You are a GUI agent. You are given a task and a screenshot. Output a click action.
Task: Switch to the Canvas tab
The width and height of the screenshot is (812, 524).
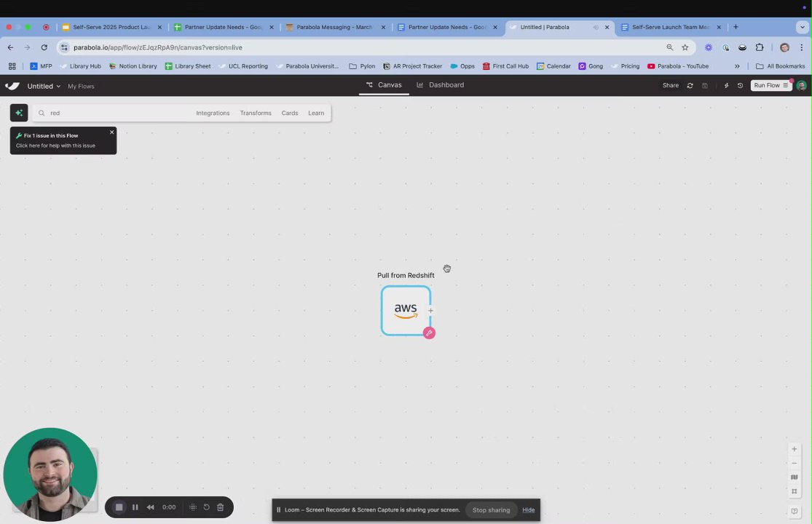(384, 85)
